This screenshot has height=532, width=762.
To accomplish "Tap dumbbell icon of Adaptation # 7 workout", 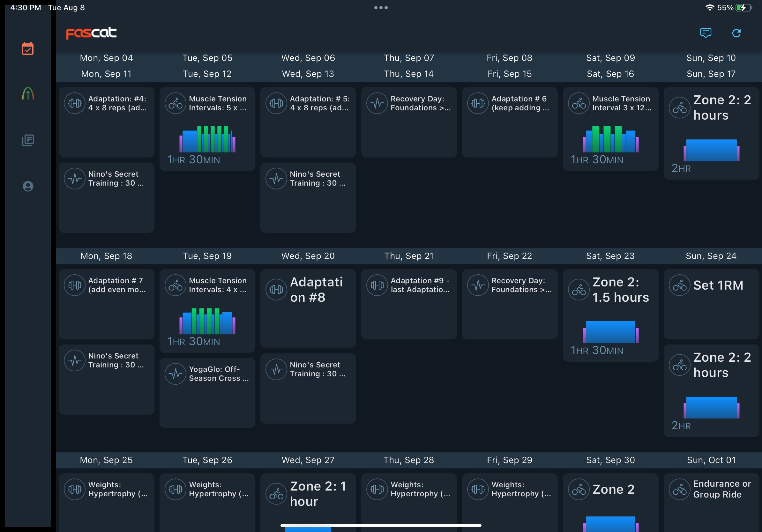I will coord(75,285).
